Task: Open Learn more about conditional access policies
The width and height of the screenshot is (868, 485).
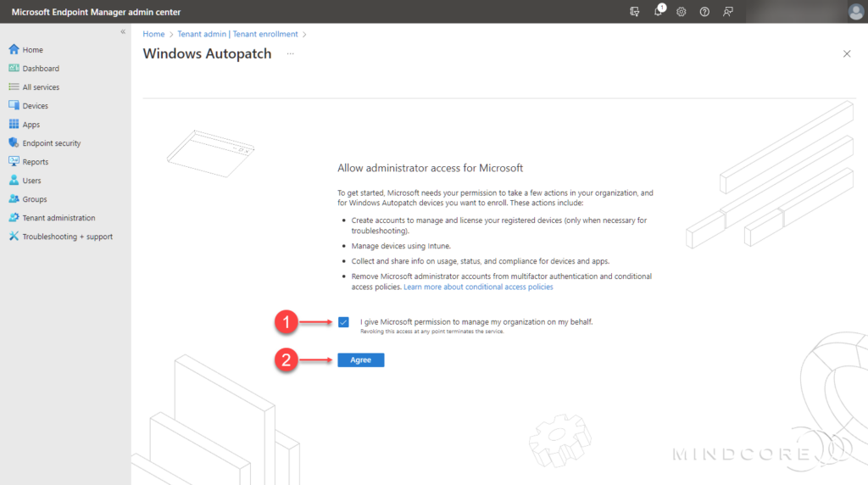Action: click(x=478, y=287)
